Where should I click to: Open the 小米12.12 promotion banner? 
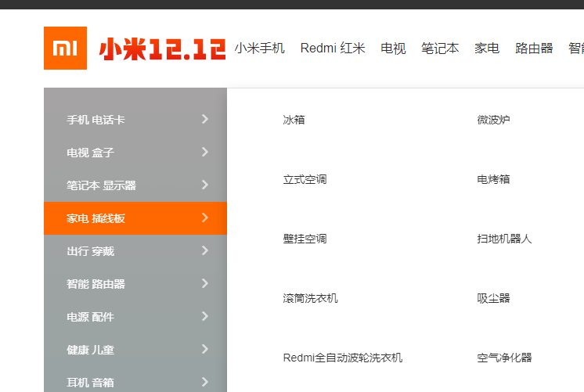tap(162, 49)
